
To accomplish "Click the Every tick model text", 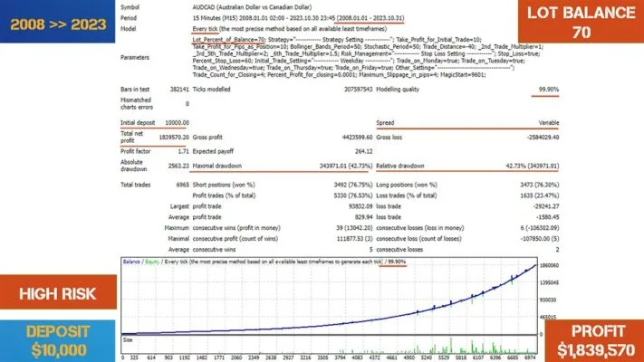I will click(205, 29).
